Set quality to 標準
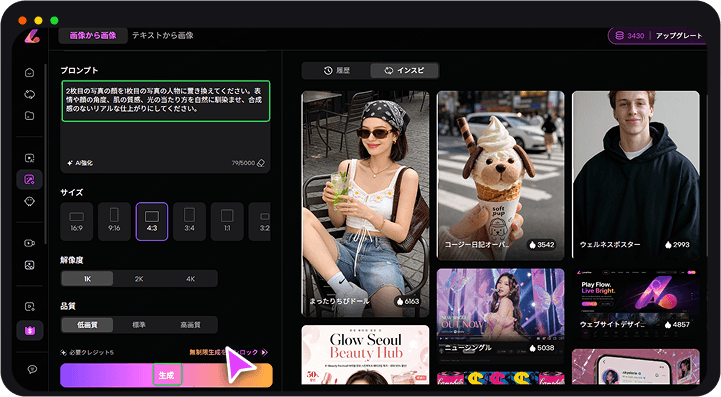The height and width of the screenshot is (397, 721). point(139,325)
